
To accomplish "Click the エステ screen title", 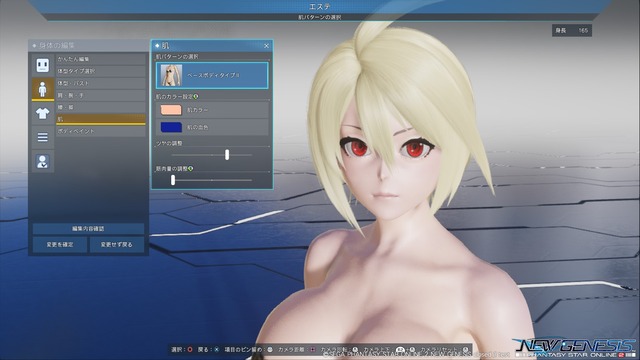I will click(320, 7).
